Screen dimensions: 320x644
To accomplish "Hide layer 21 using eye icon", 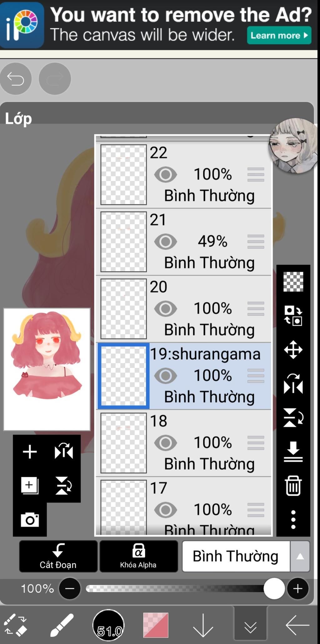I will [166, 241].
